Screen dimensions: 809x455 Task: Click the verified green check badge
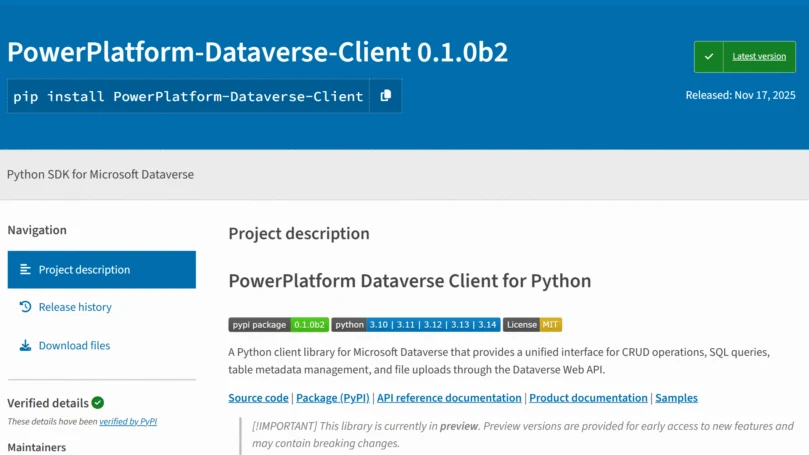(98, 402)
